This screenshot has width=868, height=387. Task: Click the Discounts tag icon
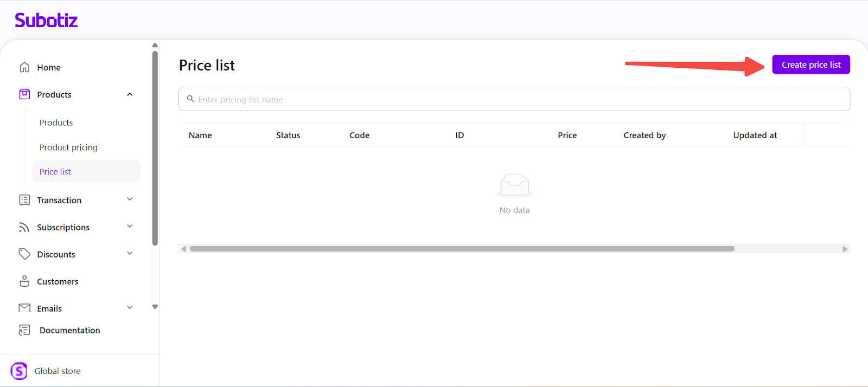[24, 254]
